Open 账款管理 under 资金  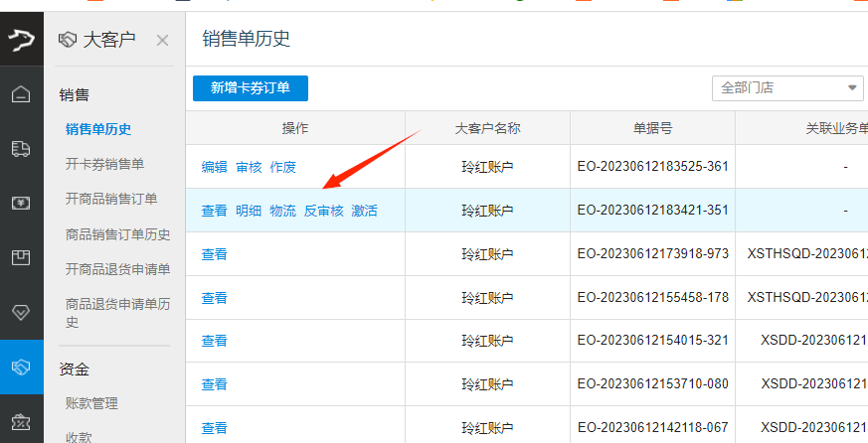[x=91, y=403]
